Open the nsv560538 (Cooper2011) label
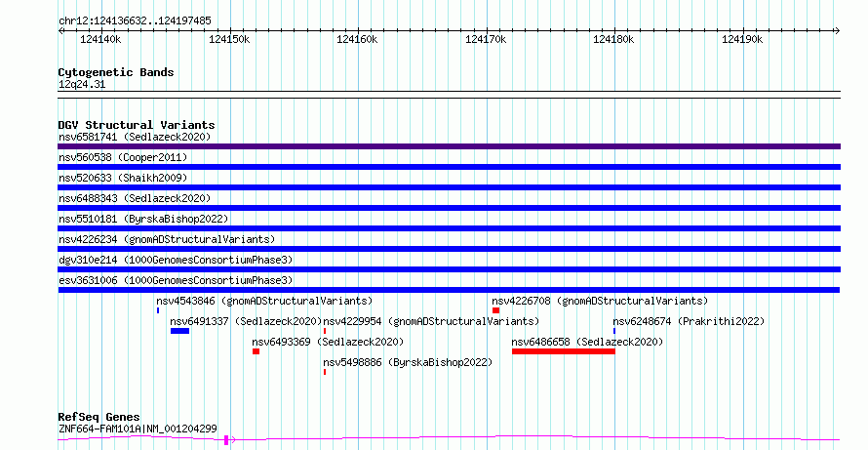868x450 pixels. (x=123, y=157)
